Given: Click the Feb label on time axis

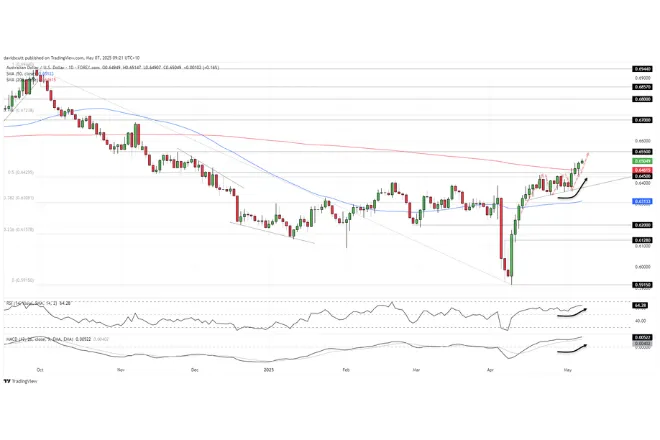Looking at the screenshot, I should pos(346,370).
